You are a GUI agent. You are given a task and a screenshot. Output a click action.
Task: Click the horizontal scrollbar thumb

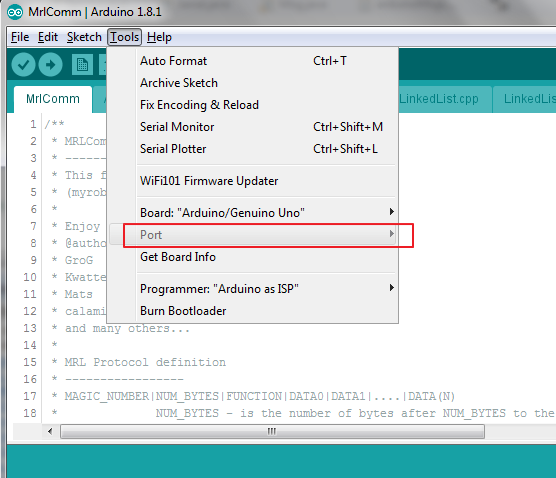(272, 432)
